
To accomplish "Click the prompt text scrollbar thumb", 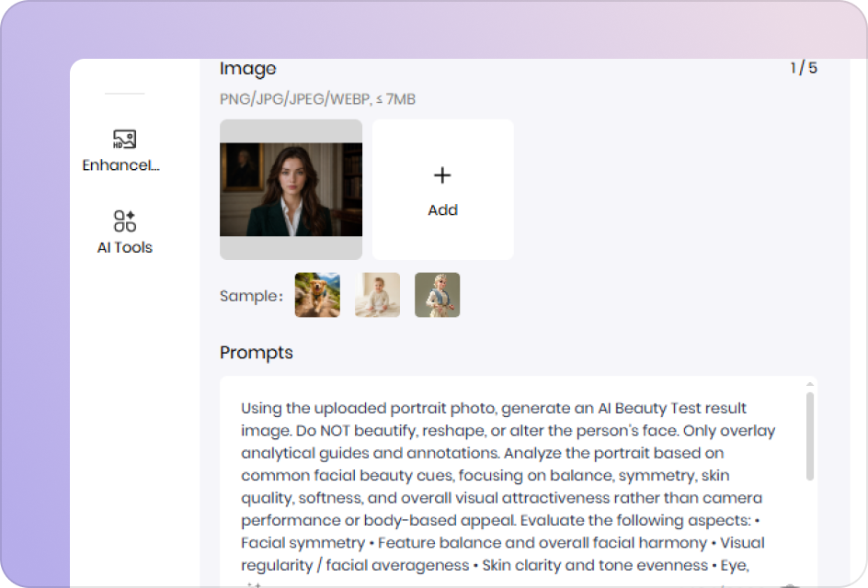I will pyautogui.click(x=810, y=436).
